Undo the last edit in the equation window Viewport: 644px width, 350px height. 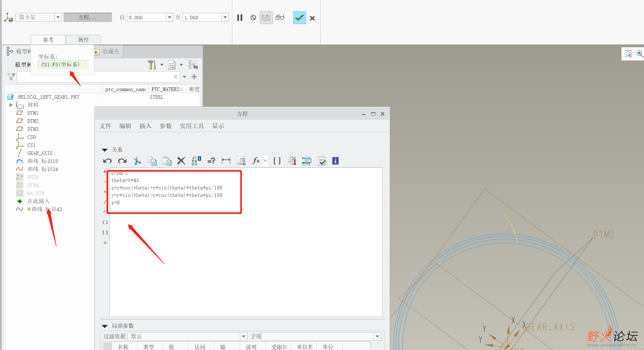click(x=107, y=161)
